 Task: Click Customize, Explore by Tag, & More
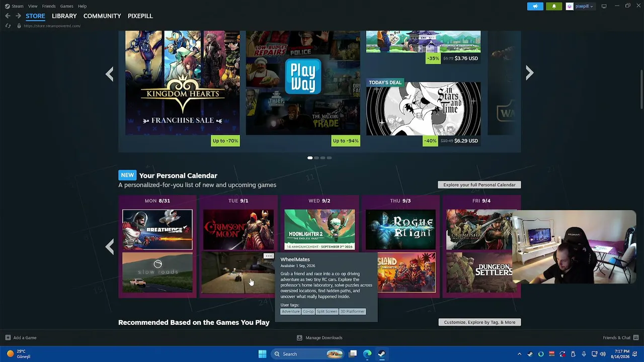pos(479,322)
